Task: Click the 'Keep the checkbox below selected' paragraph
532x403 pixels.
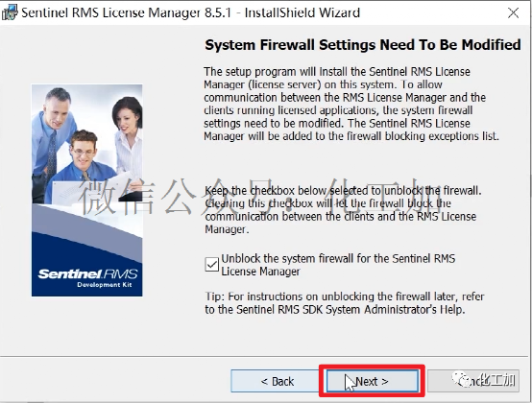Action: coord(343,210)
